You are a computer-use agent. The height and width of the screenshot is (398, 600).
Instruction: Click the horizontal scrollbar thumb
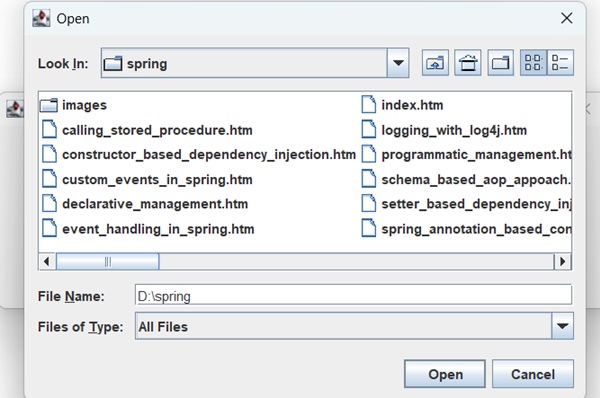[108, 261]
